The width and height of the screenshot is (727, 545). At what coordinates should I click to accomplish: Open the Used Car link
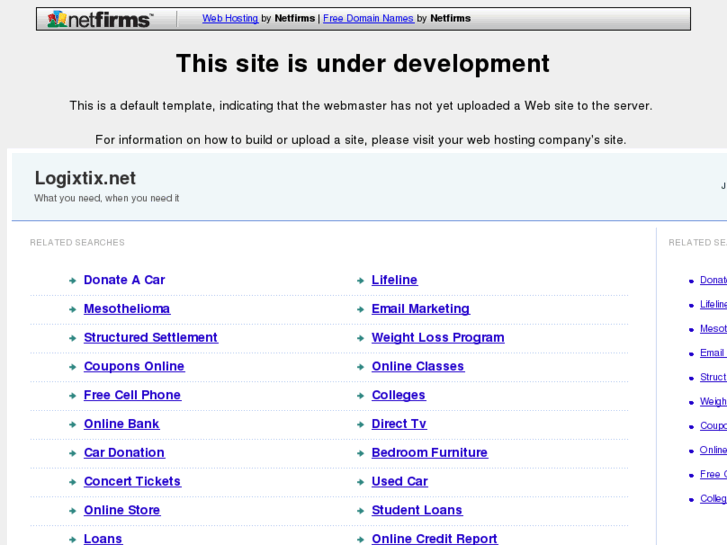[400, 481]
